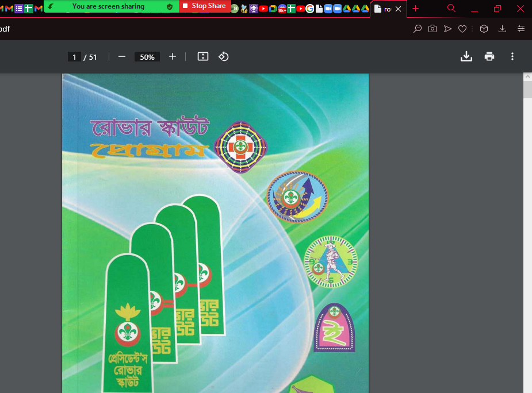Image resolution: width=532 pixels, height=393 pixels.
Task: Print the PDF document
Action: [x=489, y=56]
